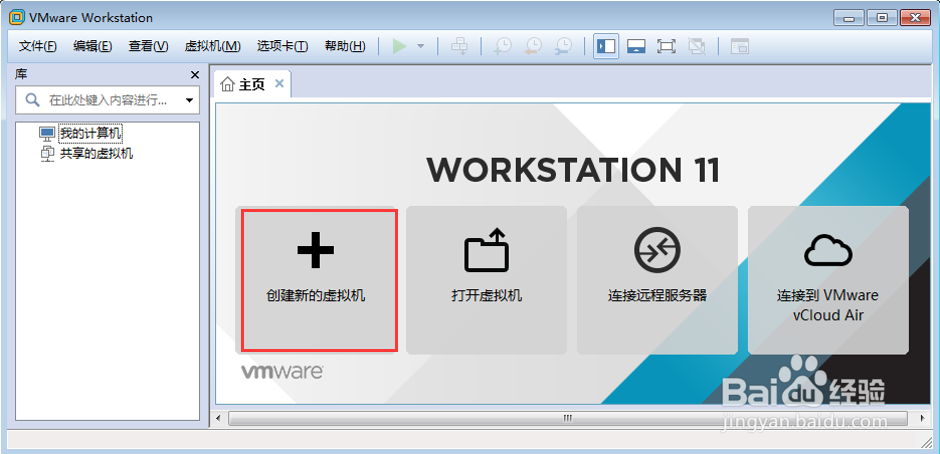This screenshot has height=454, width=940.
Task: Click the console view icon in toolbar
Action: pyautogui.click(x=740, y=46)
